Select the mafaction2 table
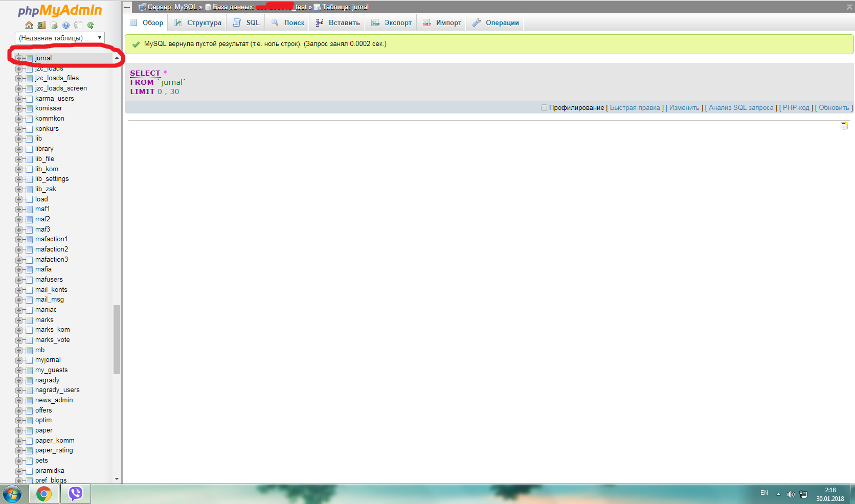 click(x=52, y=249)
